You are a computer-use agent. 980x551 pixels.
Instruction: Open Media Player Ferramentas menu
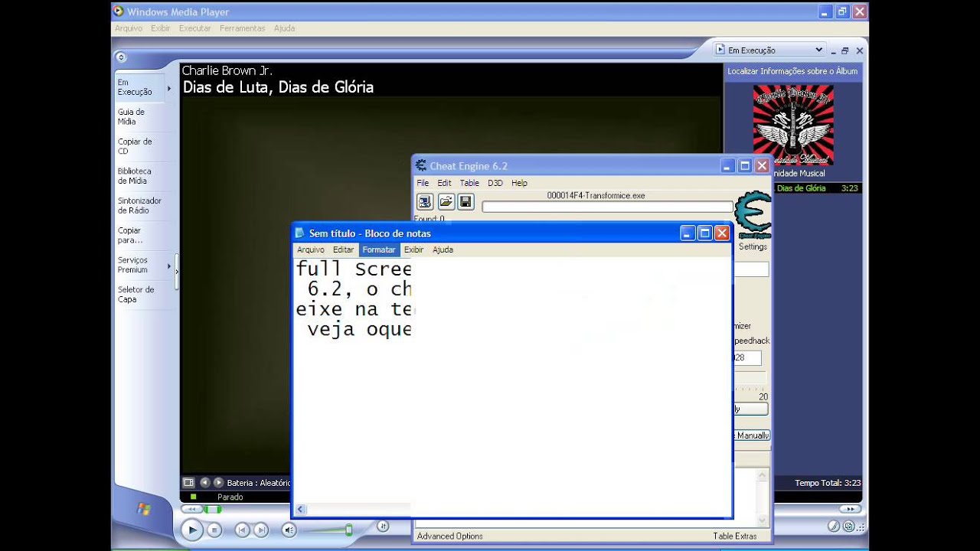(243, 28)
